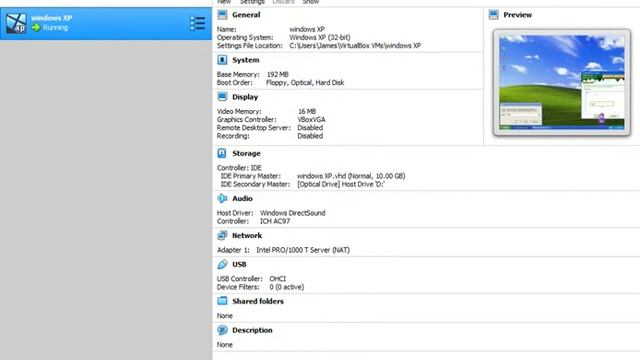
Task: Select the windows XP virtual machine entry
Action: tap(106, 23)
